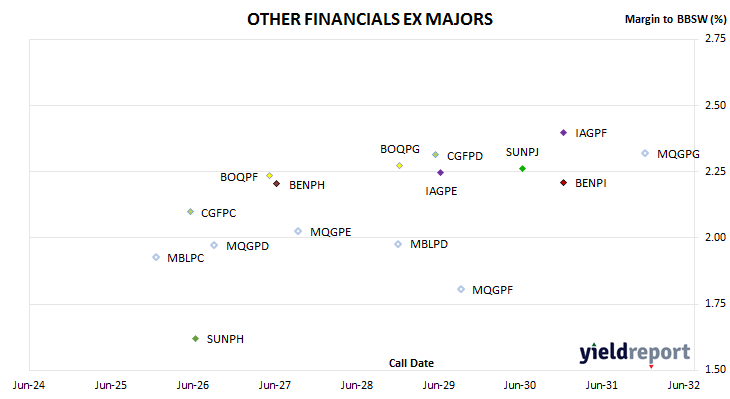This screenshot has height=399, width=730.
Task: Open the yieldreport logo
Action: [x=635, y=353]
